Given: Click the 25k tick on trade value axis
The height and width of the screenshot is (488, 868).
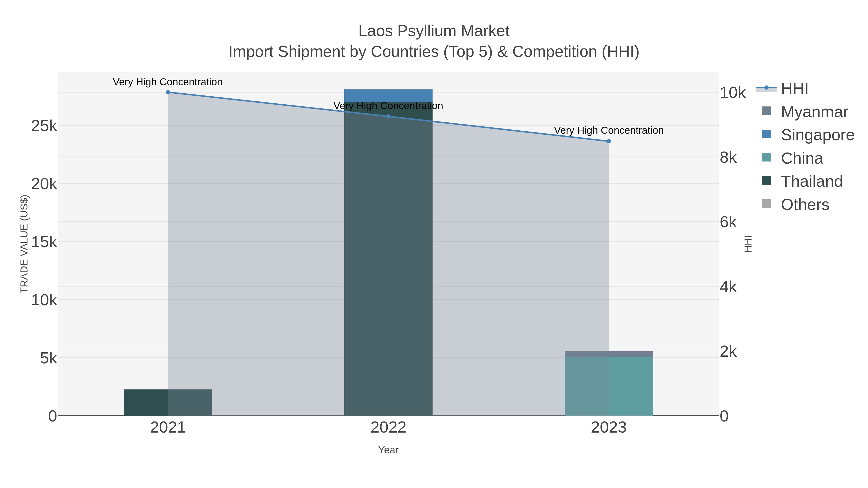Looking at the screenshot, I should click(x=44, y=126).
